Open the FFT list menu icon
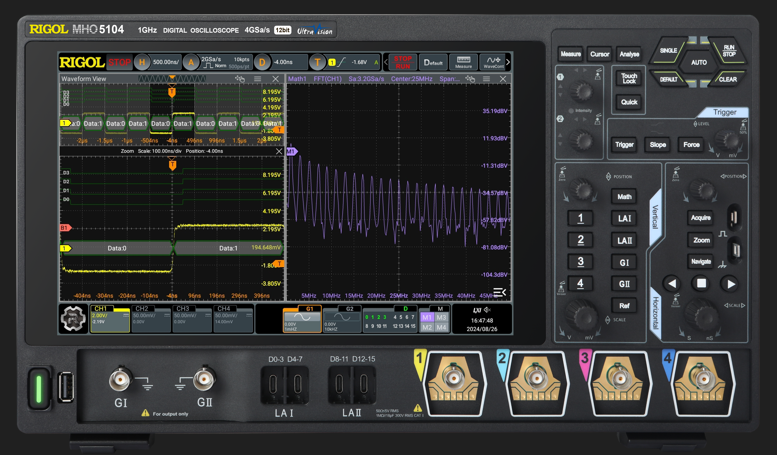Screen dimensions: 777x455 click(500, 292)
